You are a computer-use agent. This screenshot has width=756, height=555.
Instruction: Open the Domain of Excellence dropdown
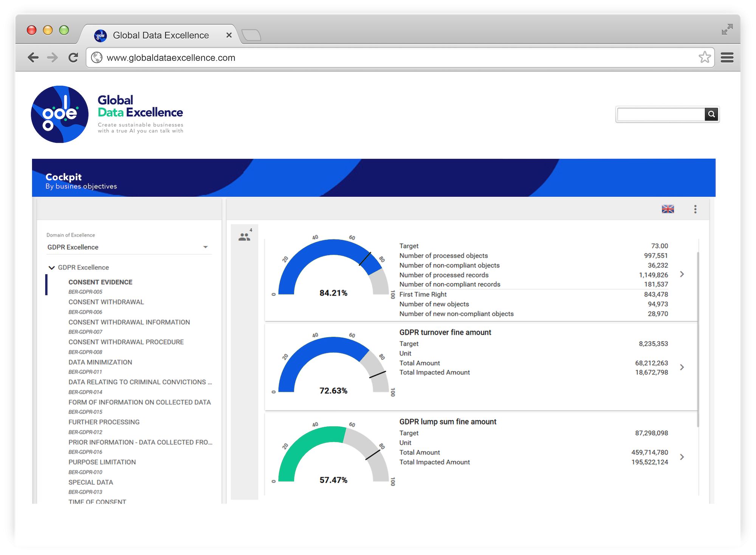coord(129,247)
